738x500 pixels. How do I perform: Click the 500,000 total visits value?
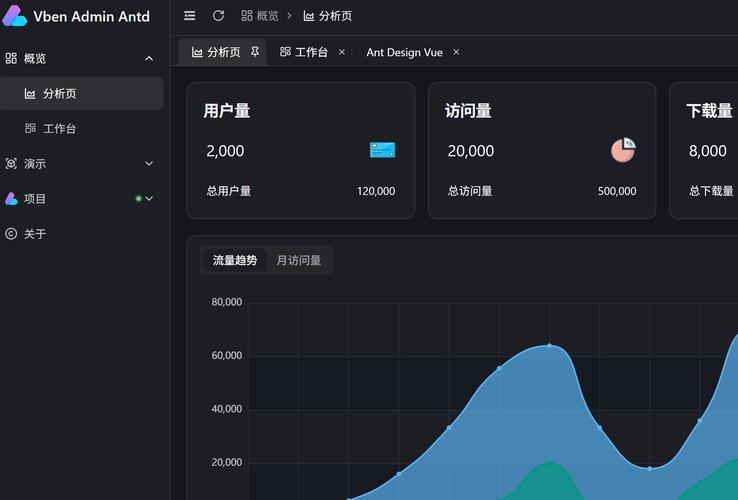[x=617, y=191]
